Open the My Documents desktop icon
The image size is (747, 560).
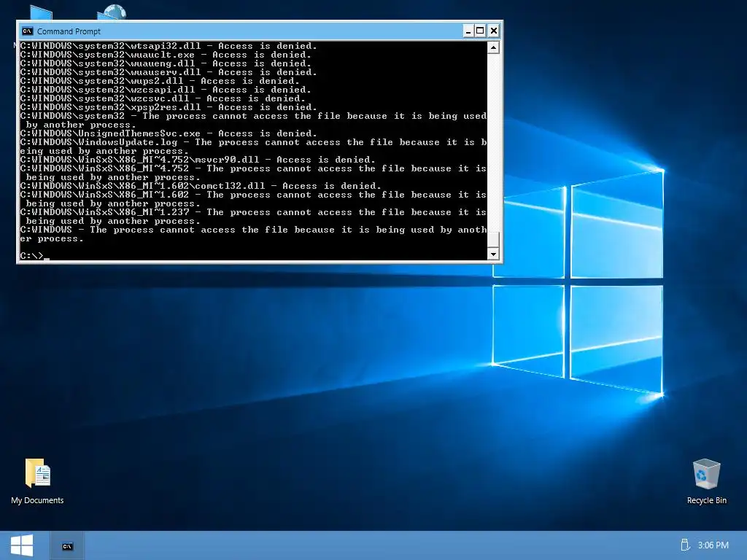(37, 481)
